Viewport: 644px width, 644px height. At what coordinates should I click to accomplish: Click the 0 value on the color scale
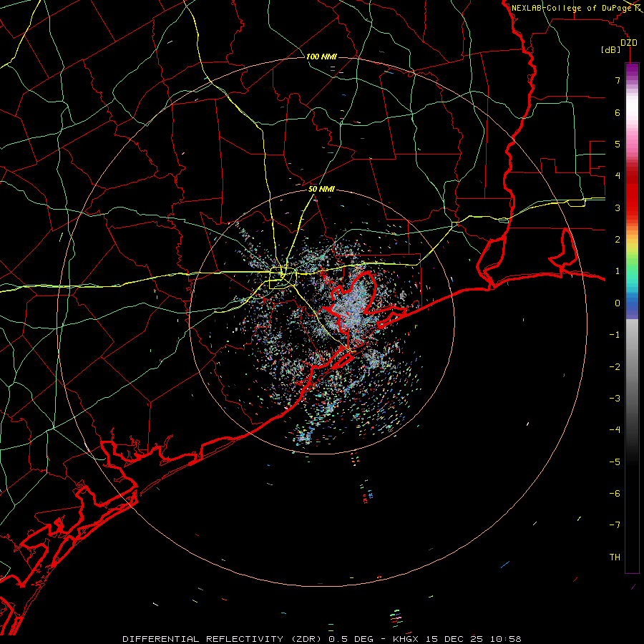point(618,303)
